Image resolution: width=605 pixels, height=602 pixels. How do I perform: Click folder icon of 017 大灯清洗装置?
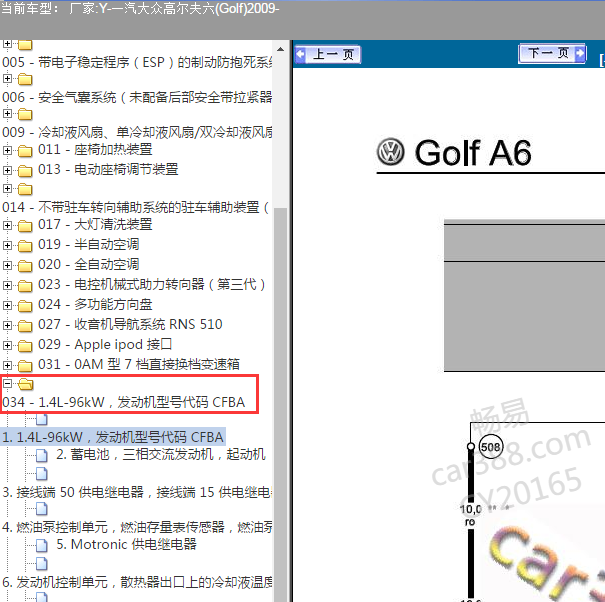click(25, 225)
